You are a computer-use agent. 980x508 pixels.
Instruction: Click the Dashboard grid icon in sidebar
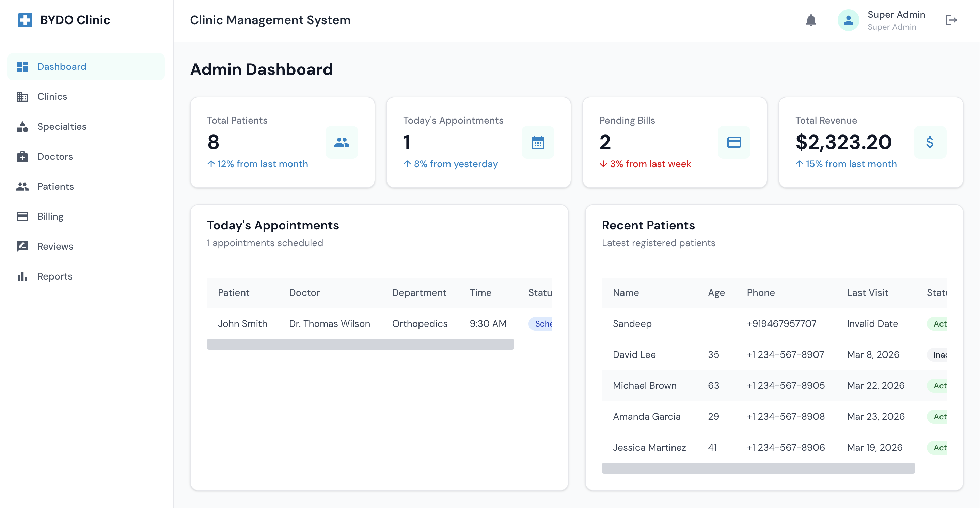click(22, 67)
